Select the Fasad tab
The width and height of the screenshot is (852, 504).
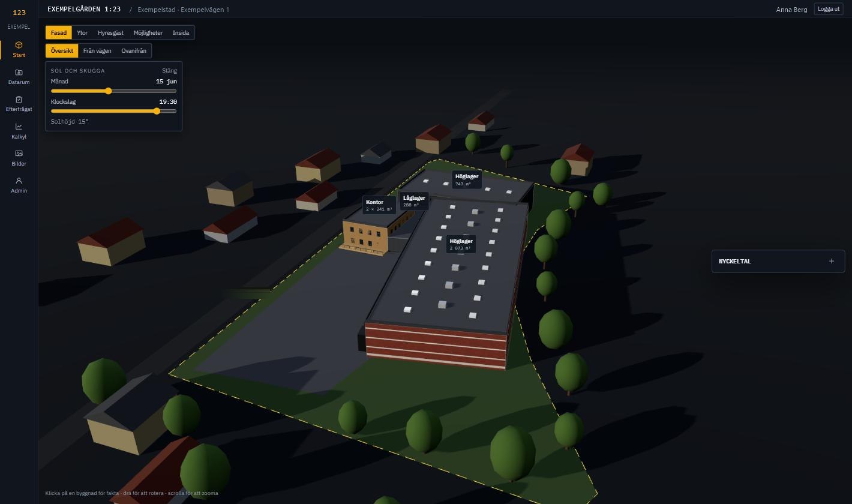point(59,33)
